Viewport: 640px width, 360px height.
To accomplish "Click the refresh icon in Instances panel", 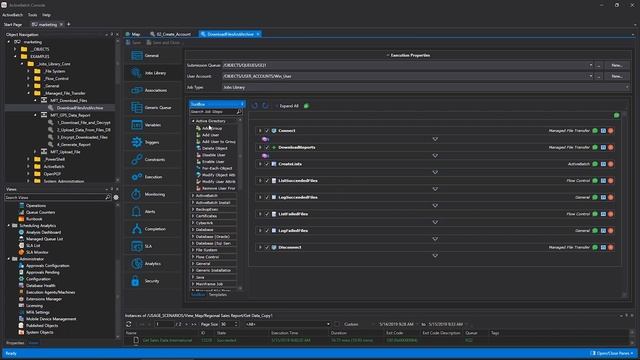I will 129,324.
